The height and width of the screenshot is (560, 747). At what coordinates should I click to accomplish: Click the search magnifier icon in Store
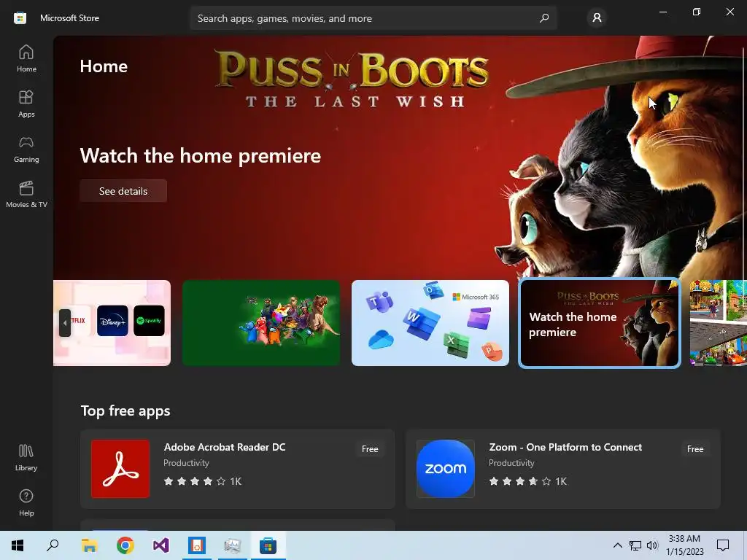pyautogui.click(x=544, y=18)
